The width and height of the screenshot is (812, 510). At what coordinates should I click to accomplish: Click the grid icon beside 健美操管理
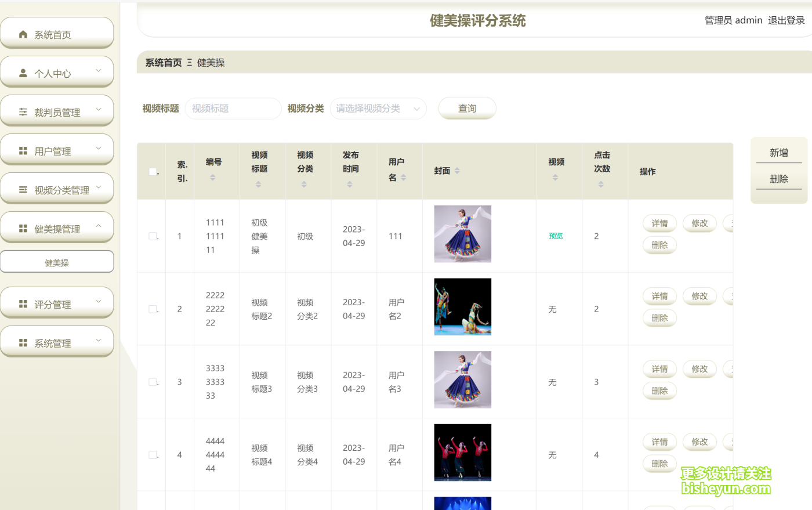(23, 229)
